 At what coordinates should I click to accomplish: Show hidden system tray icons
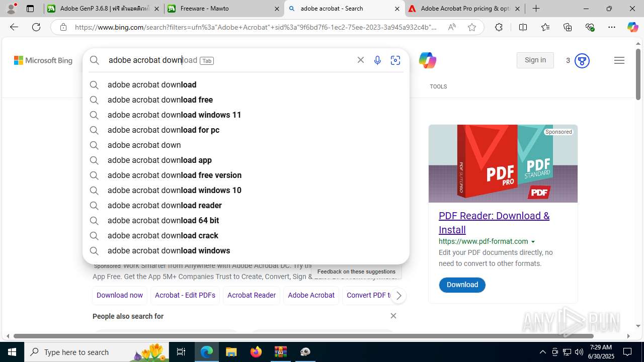point(542,352)
